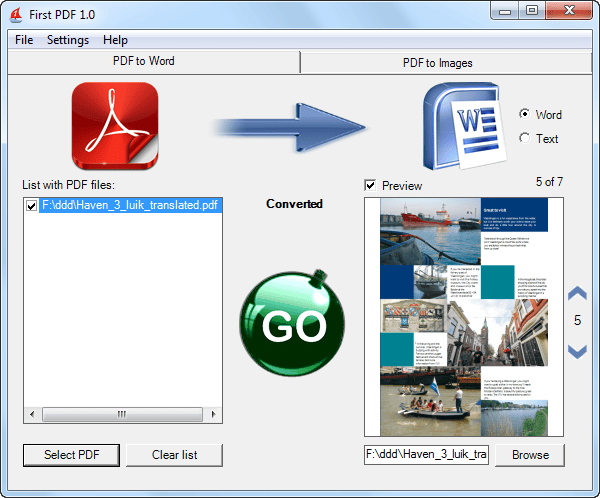Click the Clear list button
Image resolution: width=600 pixels, height=498 pixels.
click(174, 455)
